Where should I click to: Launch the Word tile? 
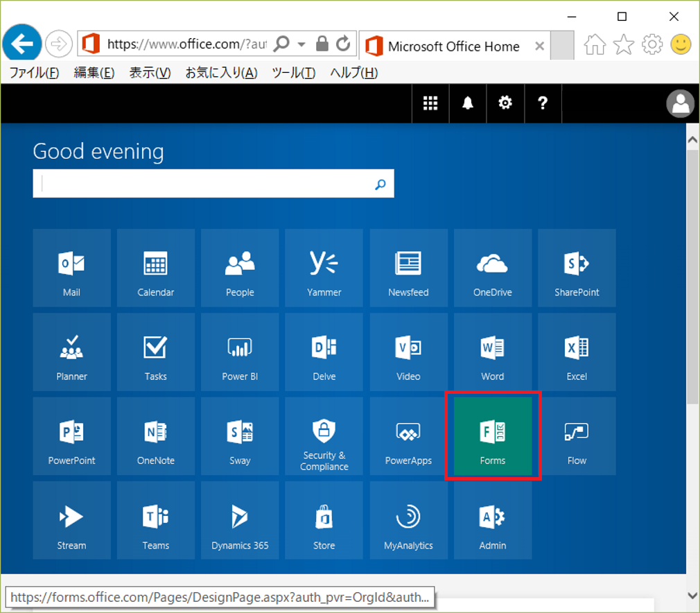(493, 352)
